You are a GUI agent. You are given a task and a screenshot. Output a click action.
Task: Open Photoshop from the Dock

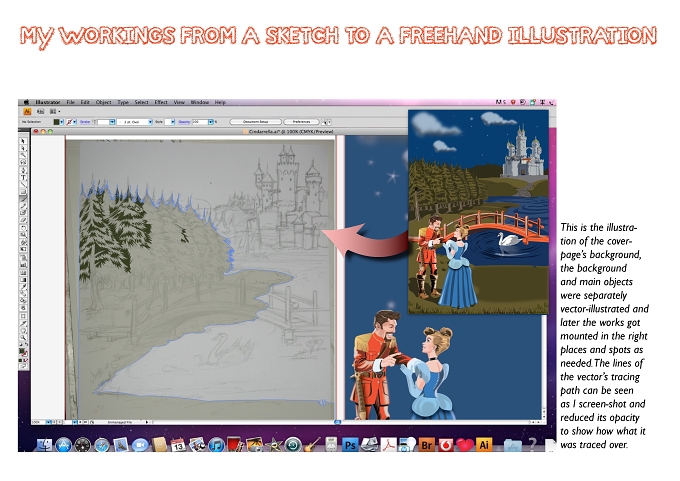point(350,444)
